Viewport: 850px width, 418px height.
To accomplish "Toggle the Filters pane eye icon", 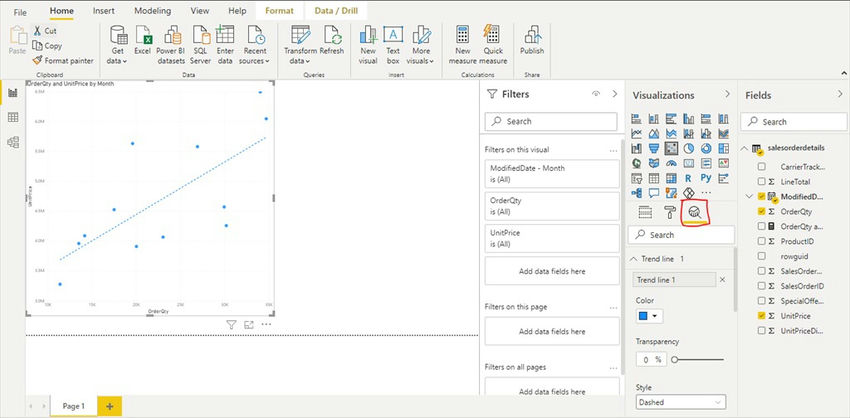I will [x=596, y=94].
